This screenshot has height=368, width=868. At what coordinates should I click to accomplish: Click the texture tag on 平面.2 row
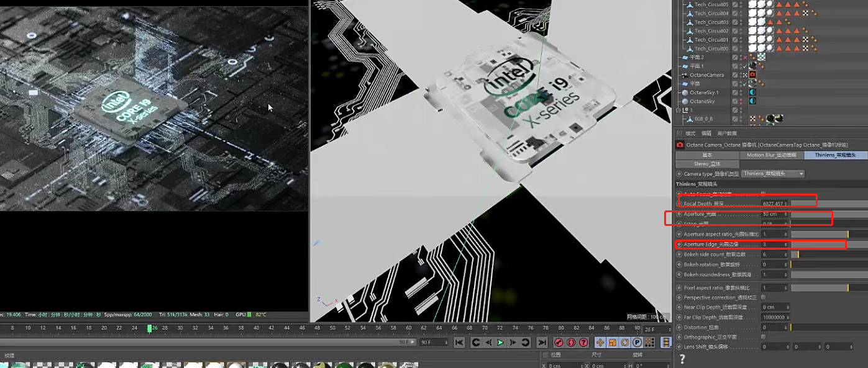coord(761,57)
